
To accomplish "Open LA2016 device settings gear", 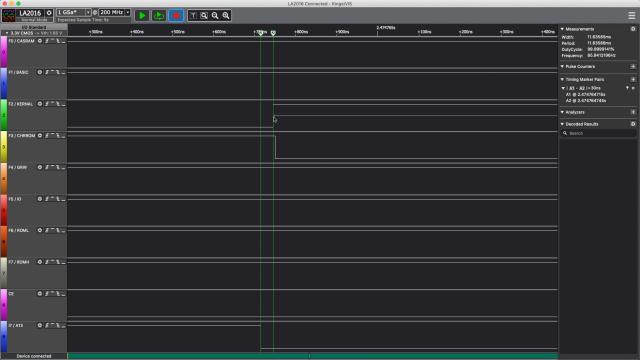I will point(49,13).
